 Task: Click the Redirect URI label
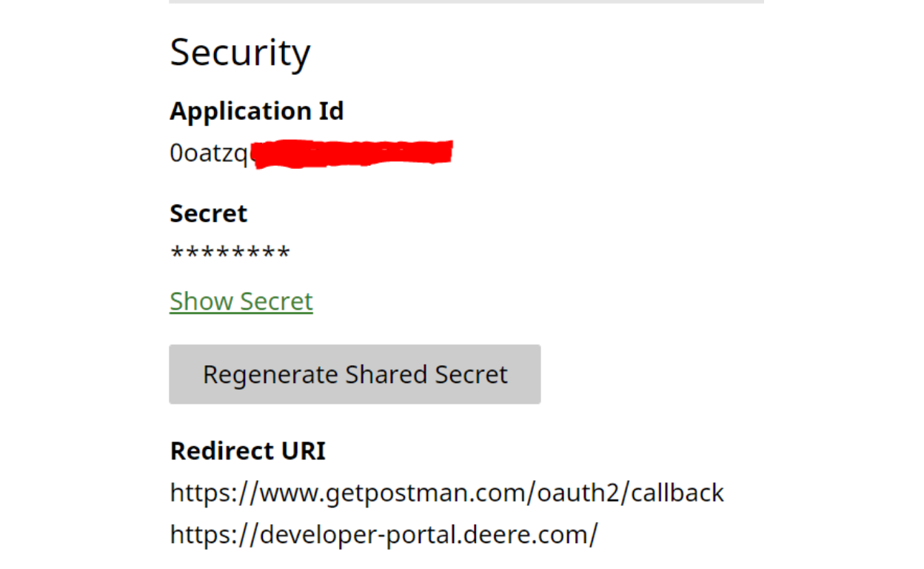coord(247,451)
